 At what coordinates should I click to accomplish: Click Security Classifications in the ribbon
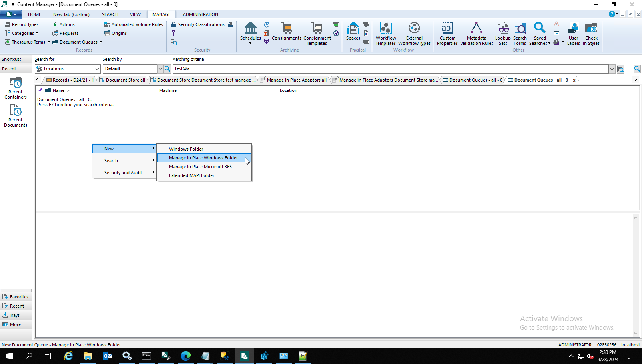click(x=198, y=24)
